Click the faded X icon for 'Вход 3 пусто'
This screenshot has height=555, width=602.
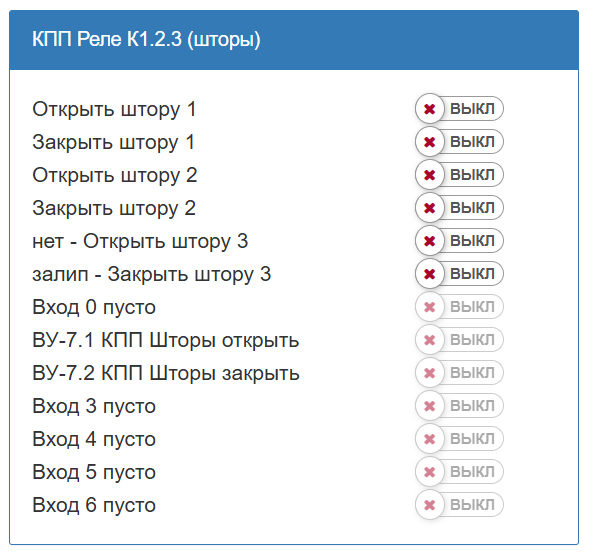pos(430,406)
